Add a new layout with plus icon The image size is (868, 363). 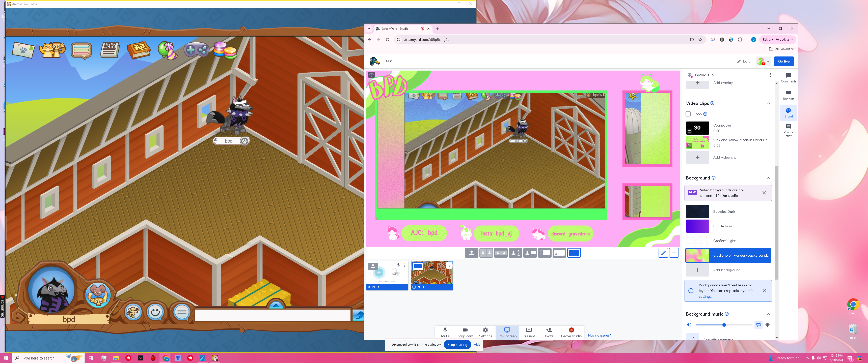coord(674,253)
